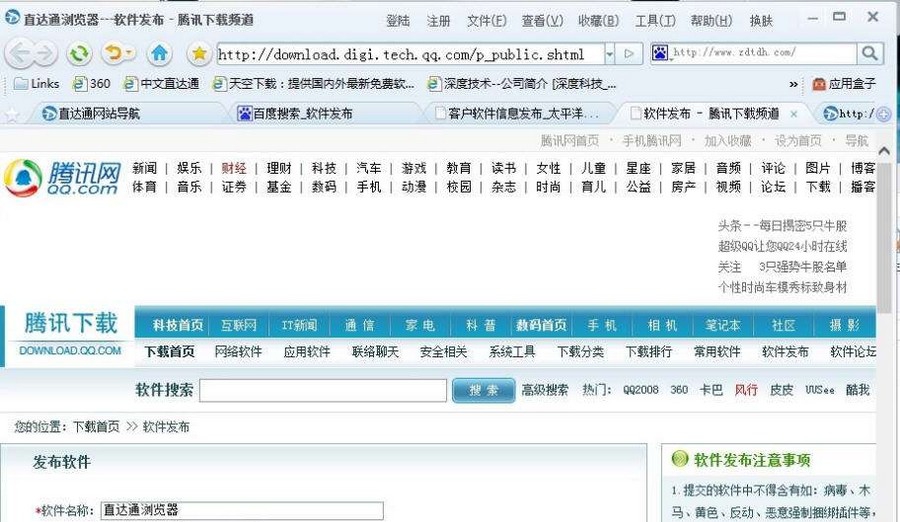Refresh the page with green reload icon
900x522 pixels.
(79, 54)
